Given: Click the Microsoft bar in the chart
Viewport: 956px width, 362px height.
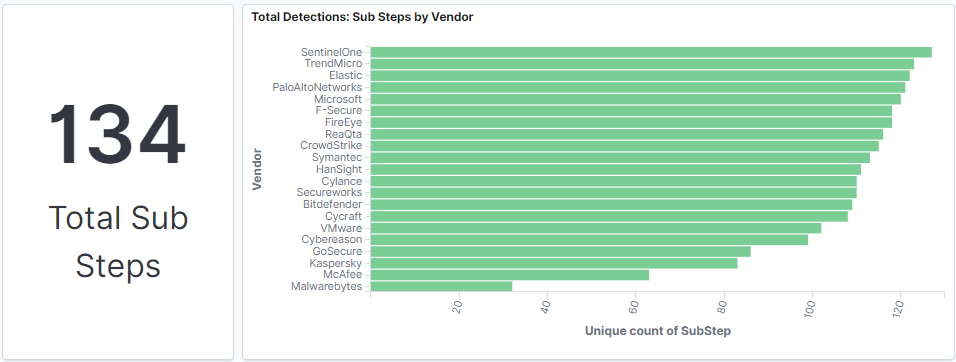Looking at the screenshot, I should (636, 99).
